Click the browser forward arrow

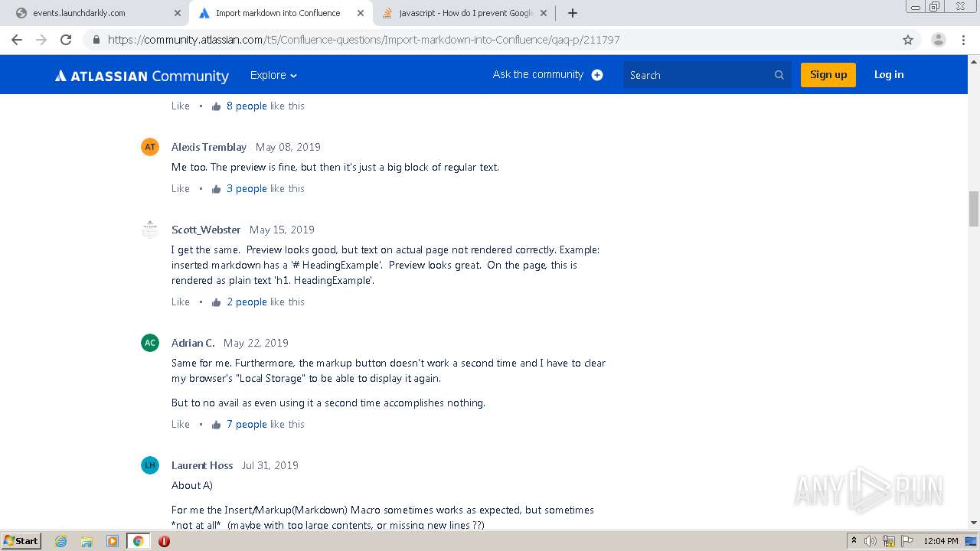click(41, 40)
